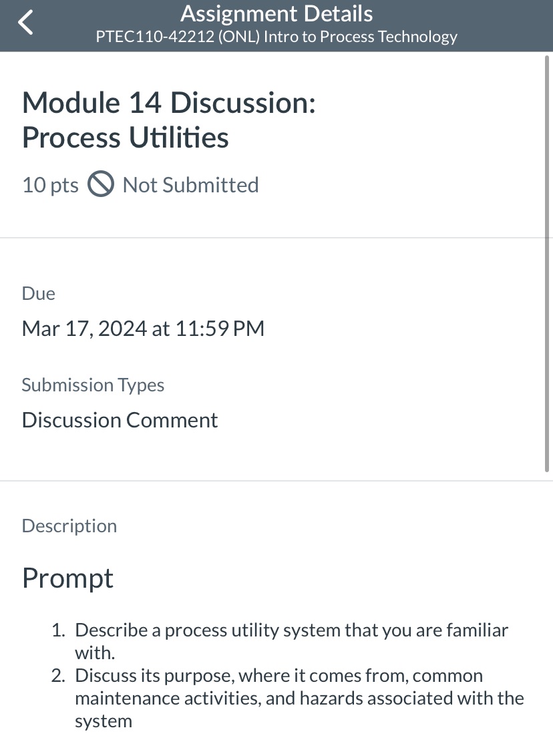Screen dimensions: 553x756
Task: Tap the 10 pts points display
Action: pyautogui.click(x=49, y=184)
